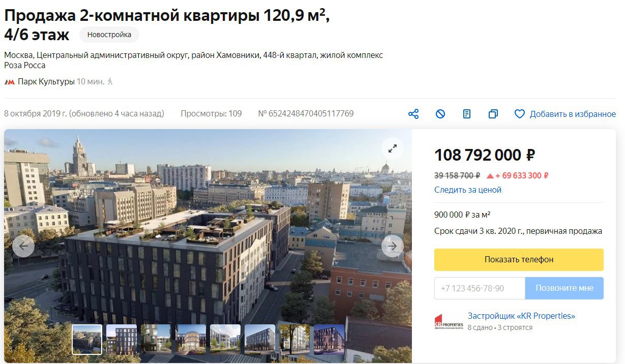This screenshot has width=625, height=364.
Task: Open Застройщик «KR Properties» link
Action: coord(521,316)
